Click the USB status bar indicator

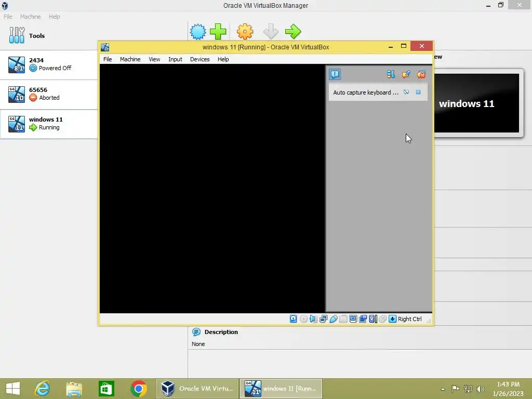pyautogui.click(x=333, y=319)
